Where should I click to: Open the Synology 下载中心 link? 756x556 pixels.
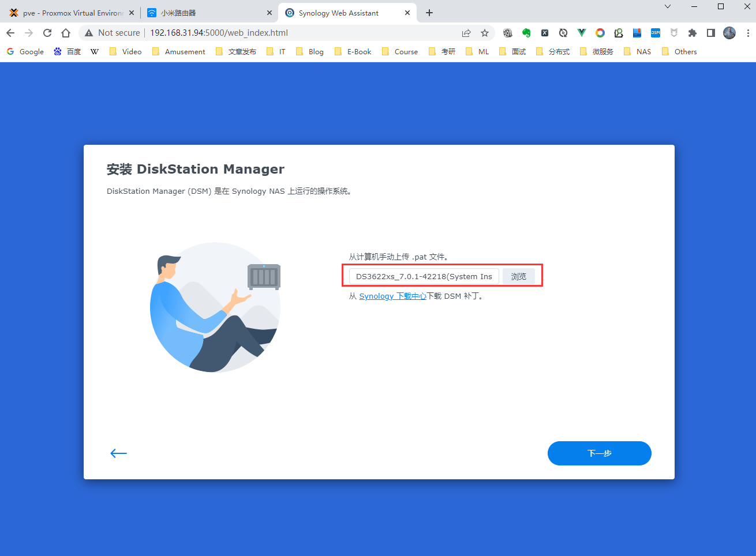(392, 296)
